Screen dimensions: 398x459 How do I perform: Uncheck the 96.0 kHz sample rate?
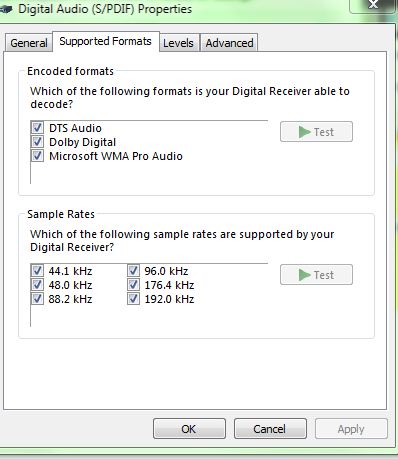point(133,270)
